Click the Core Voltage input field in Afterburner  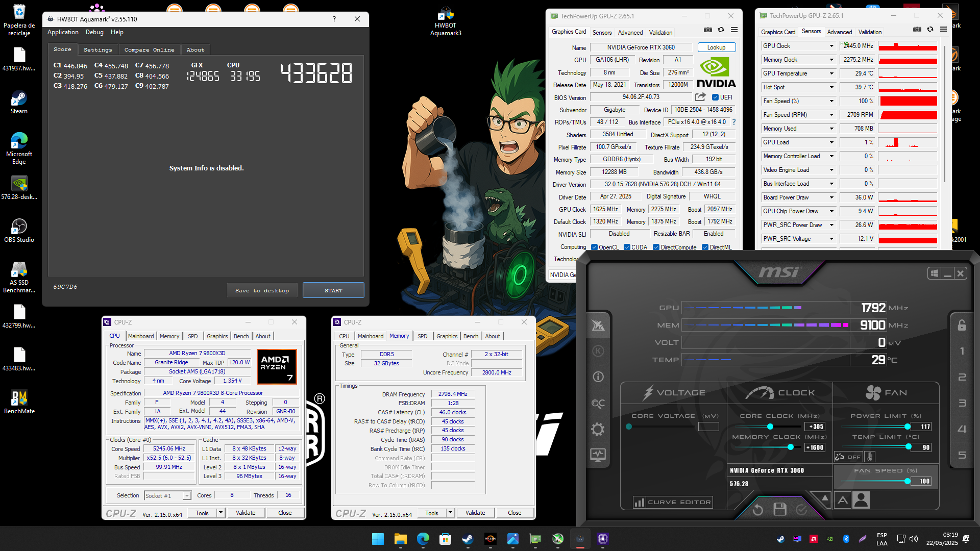tap(708, 427)
